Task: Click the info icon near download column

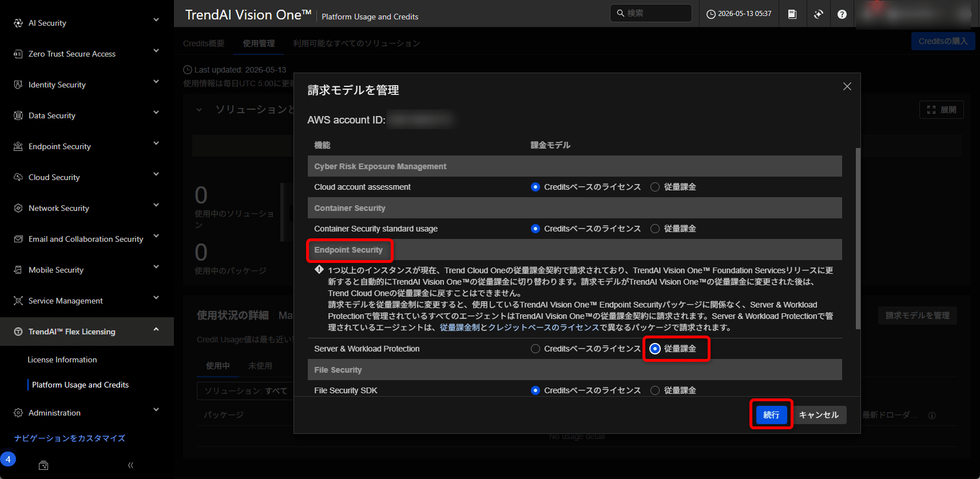Action: point(932,416)
